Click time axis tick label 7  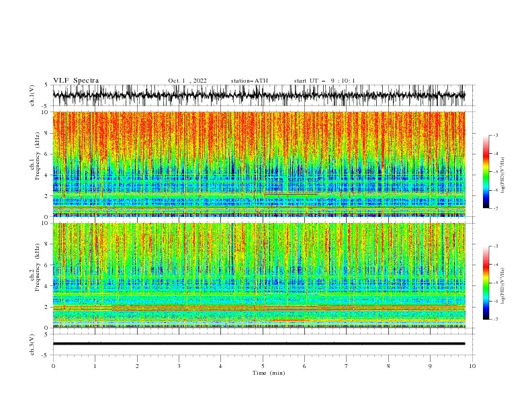[x=347, y=366]
